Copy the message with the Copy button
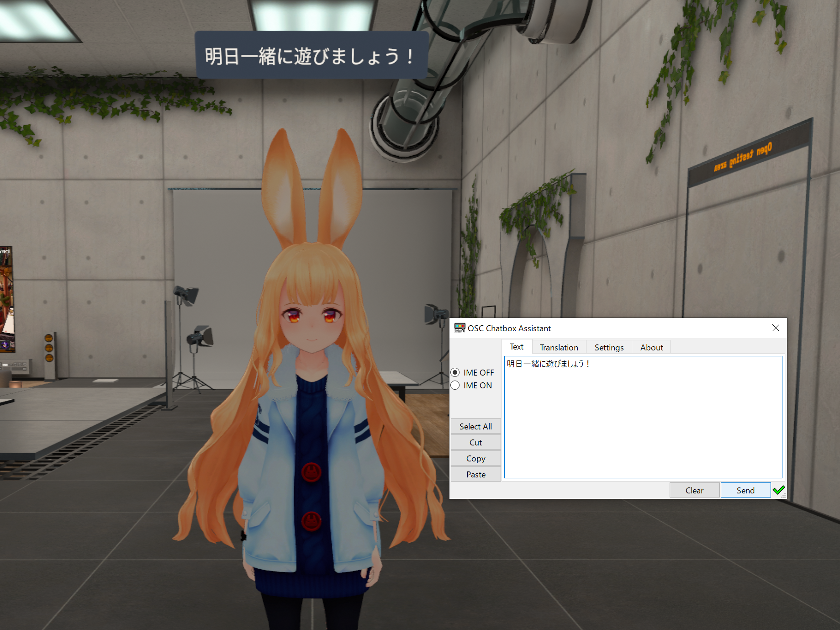 475,458
